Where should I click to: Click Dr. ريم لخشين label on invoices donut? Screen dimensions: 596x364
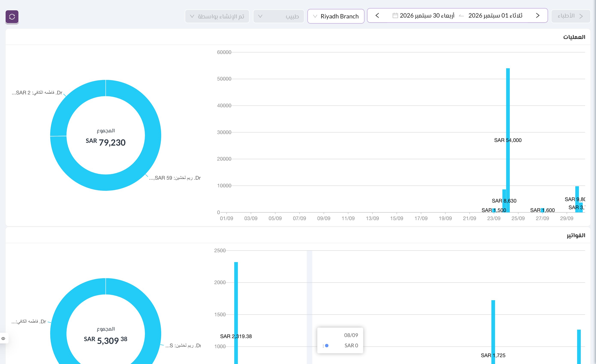183,346
